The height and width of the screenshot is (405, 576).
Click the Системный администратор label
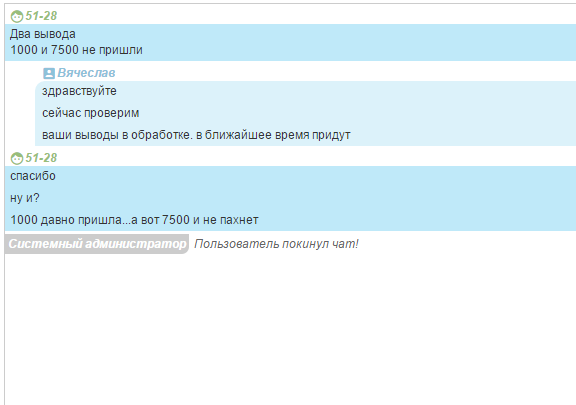97,244
